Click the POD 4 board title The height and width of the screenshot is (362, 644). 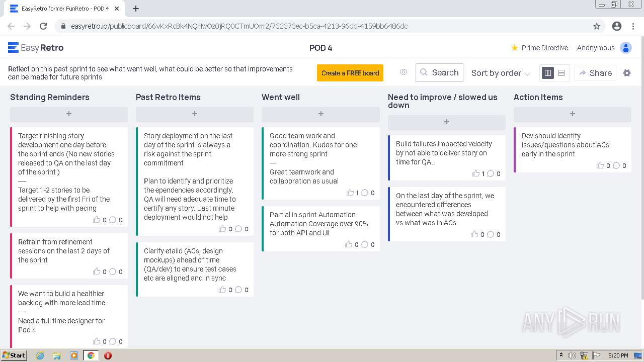320,48
